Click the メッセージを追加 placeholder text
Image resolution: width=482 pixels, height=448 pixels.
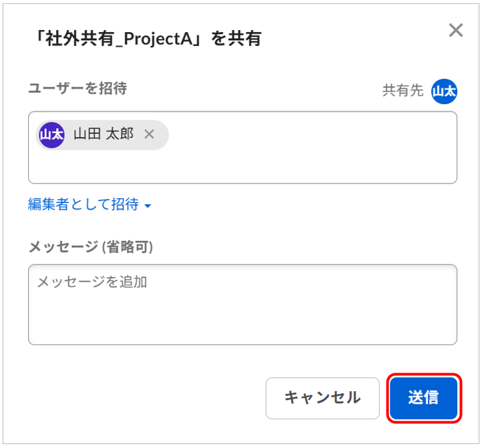(x=91, y=282)
